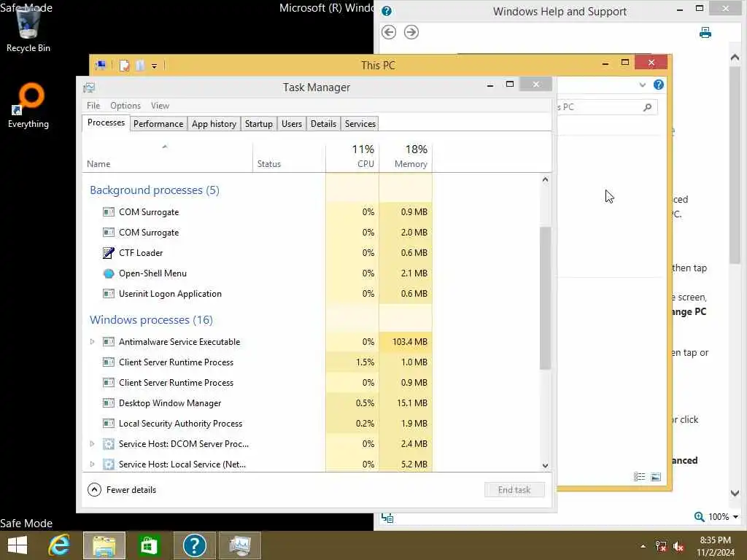The height and width of the screenshot is (560, 747).
Task: Click the End task button
Action: pyautogui.click(x=514, y=489)
